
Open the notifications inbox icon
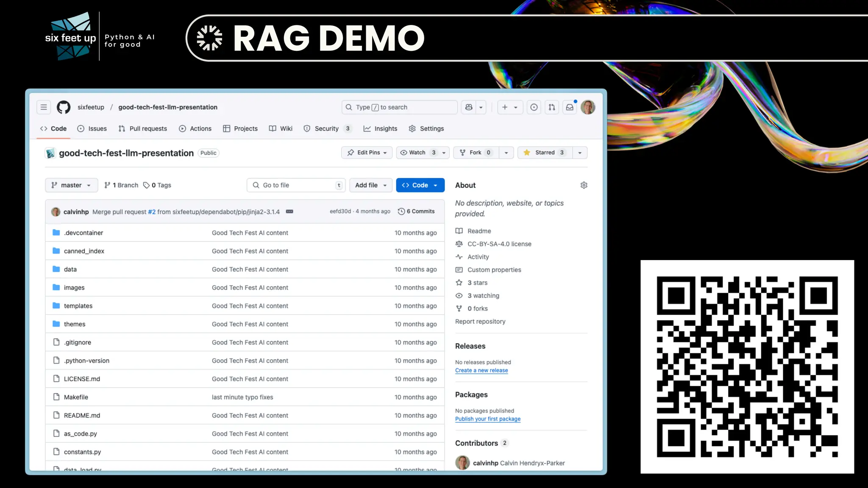[570, 107]
